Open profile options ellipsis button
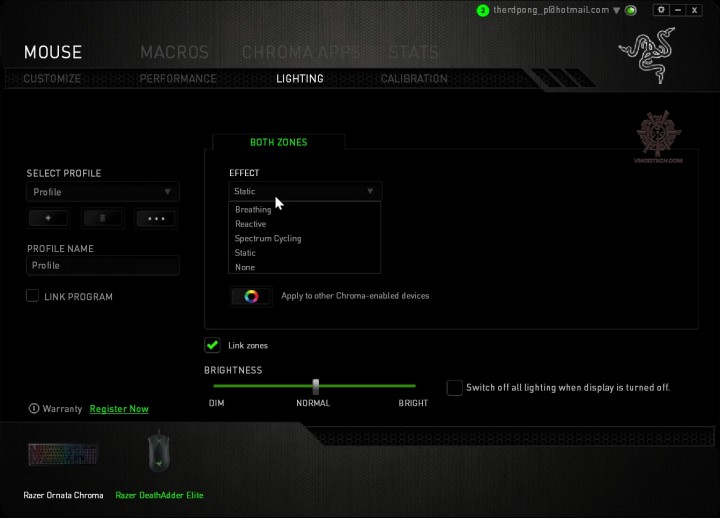 click(156, 218)
